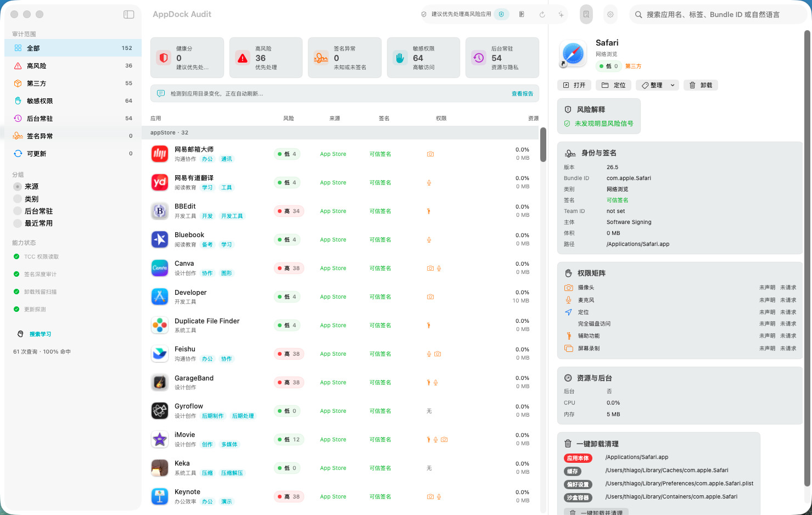Click the 打开 button for Safari
812x515 pixels.
point(574,85)
